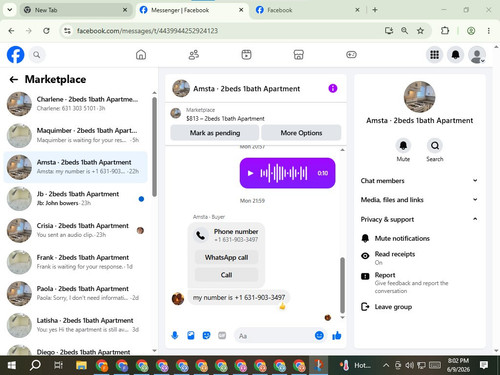
Task: Click Mark as pending button
Action: click(215, 133)
